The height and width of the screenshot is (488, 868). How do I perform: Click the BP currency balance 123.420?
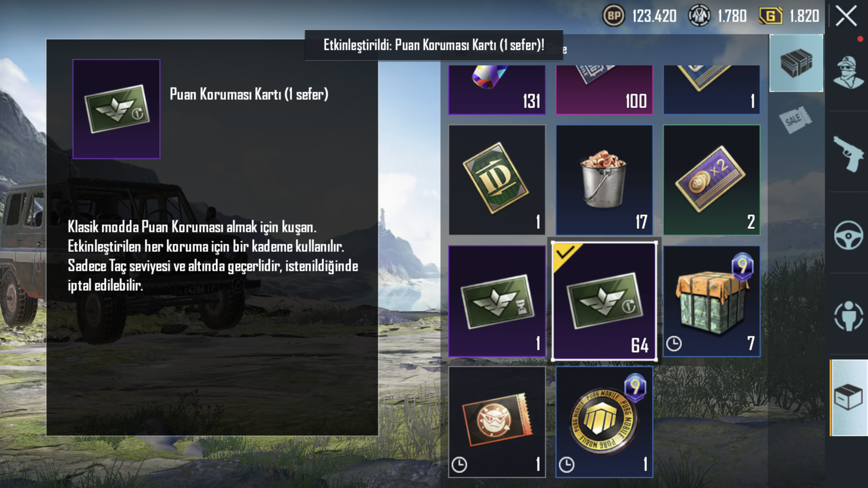point(640,16)
